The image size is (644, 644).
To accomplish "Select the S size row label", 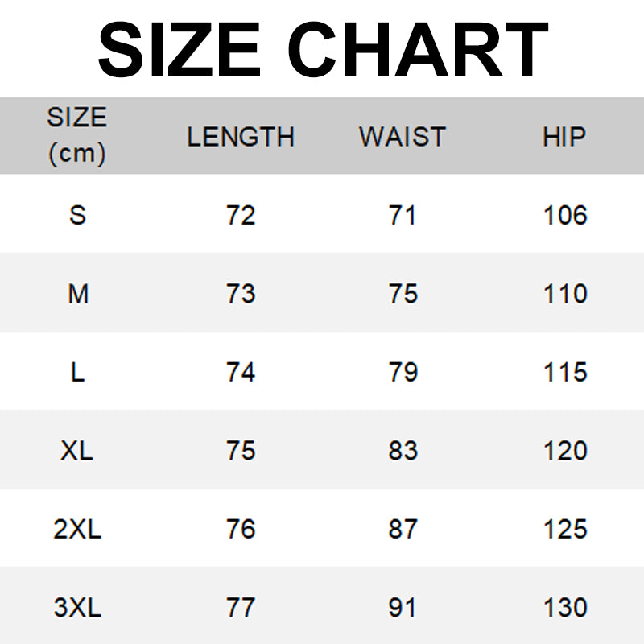I will pos(77,215).
